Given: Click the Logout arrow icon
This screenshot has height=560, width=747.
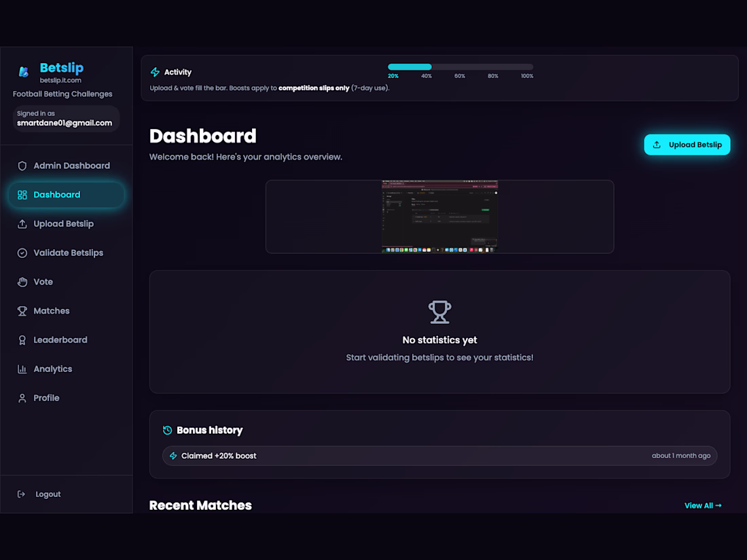Looking at the screenshot, I should click(x=21, y=494).
